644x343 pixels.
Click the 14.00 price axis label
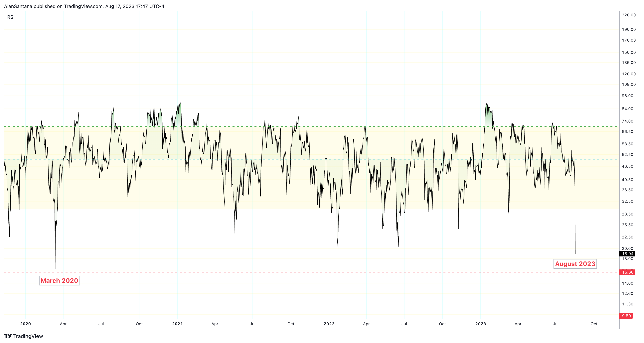[627, 283]
